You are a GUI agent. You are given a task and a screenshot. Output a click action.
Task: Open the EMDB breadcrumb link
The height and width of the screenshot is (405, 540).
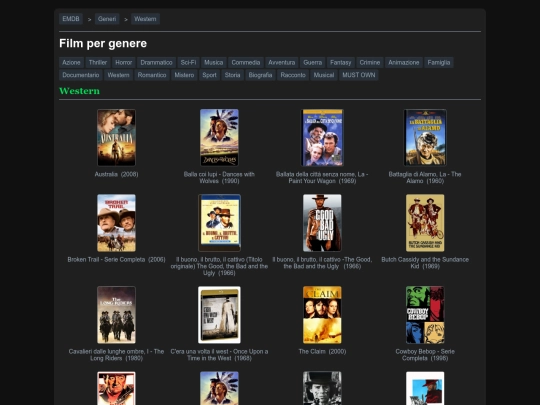point(71,19)
